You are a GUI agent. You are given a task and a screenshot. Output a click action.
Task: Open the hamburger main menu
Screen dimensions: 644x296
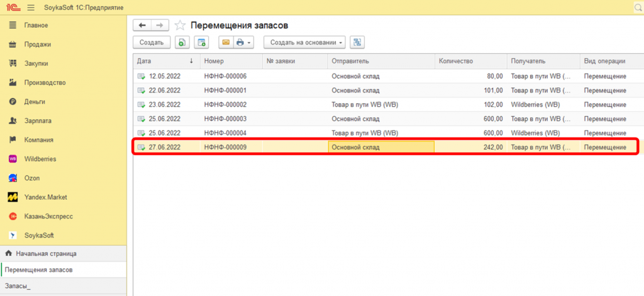(x=31, y=6)
